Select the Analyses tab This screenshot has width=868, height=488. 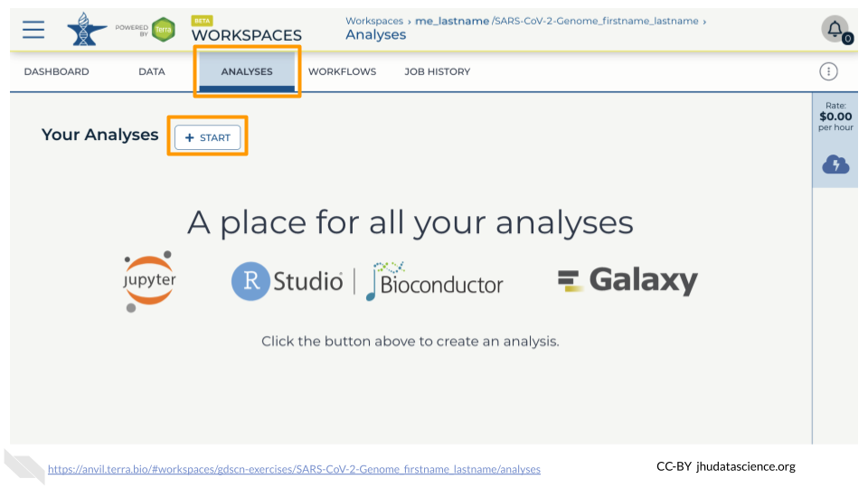point(247,71)
